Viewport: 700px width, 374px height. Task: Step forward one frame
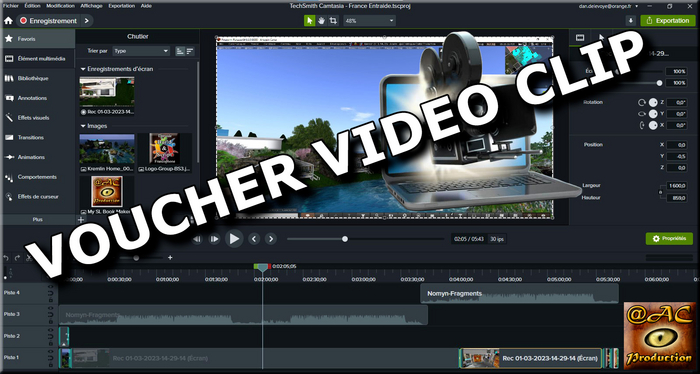(x=214, y=239)
